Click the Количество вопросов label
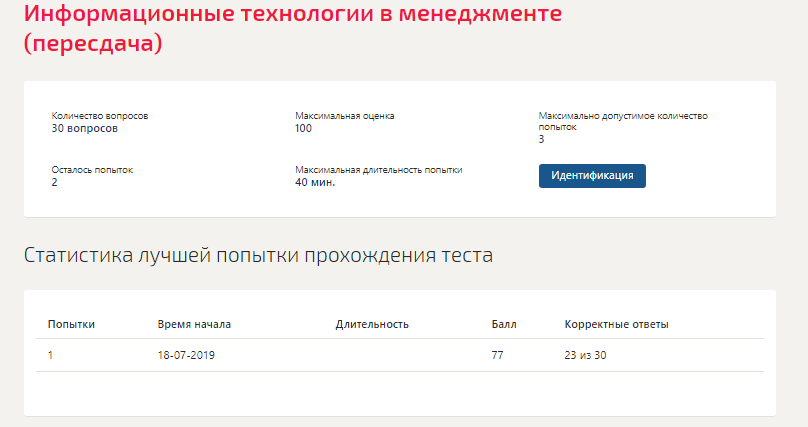The image size is (808, 427). pos(99,116)
